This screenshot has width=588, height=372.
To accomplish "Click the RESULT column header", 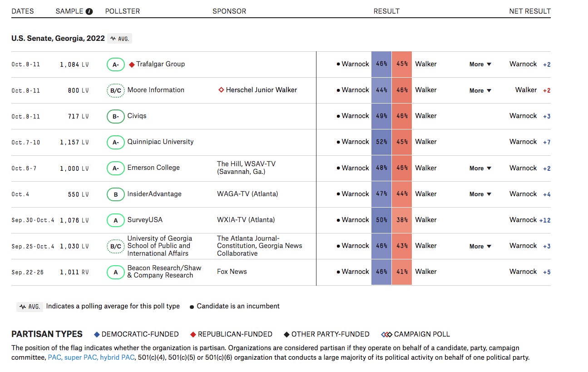I will pyautogui.click(x=386, y=11).
